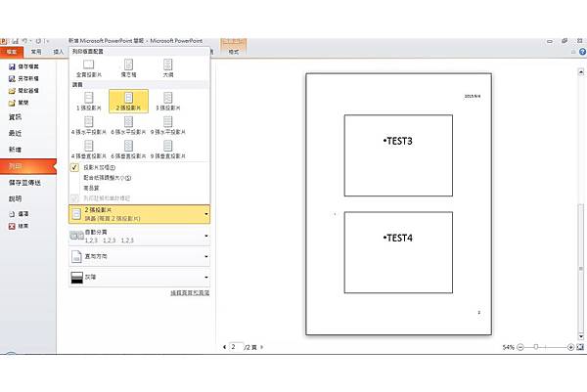This screenshot has width=587, height=392.
Task: Switch to the Insert (插入) ribbon tab
Action: click(58, 52)
